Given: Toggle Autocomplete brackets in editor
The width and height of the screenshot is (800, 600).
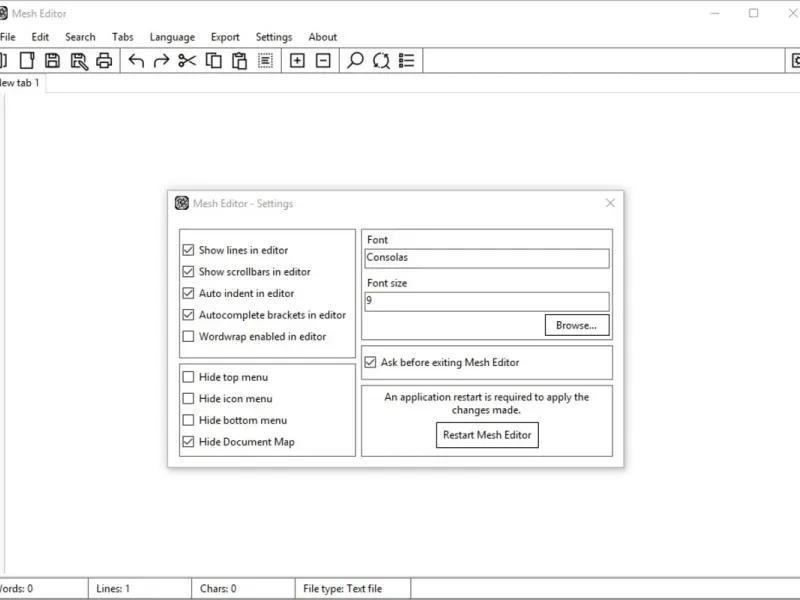Looking at the screenshot, I should pyautogui.click(x=188, y=315).
